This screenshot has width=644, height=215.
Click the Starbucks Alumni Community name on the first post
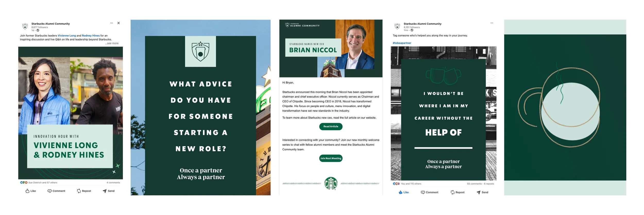pyautogui.click(x=50, y=24)
